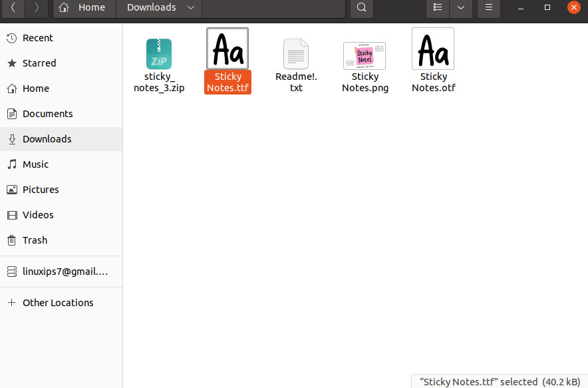Click the selection status bar showing file size
Image resolution: width=588 pixels, height=388 pixels.
click(x=498, y=381)
